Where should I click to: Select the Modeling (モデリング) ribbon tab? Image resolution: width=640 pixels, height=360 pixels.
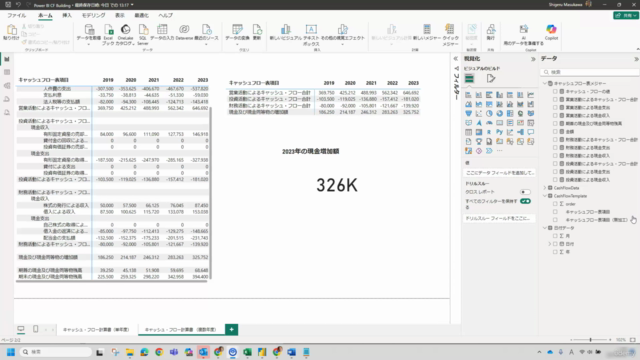click(x=93, y=16)
